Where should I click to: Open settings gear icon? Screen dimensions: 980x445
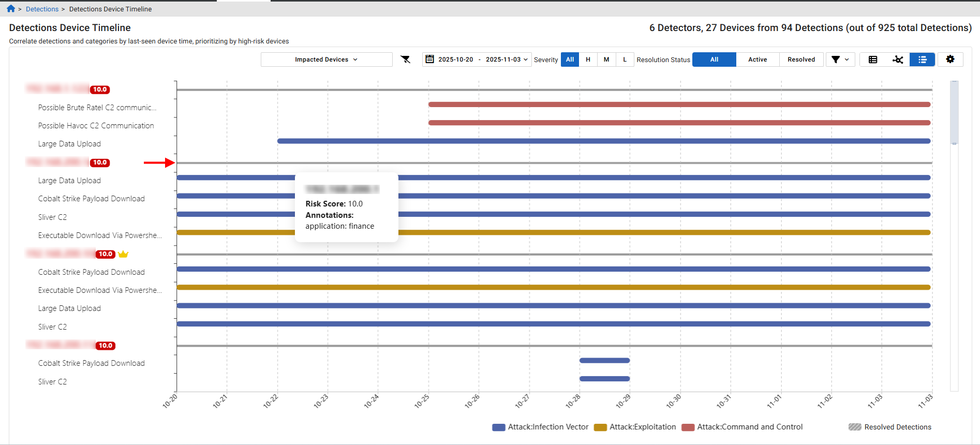click(x=950, y=60)
